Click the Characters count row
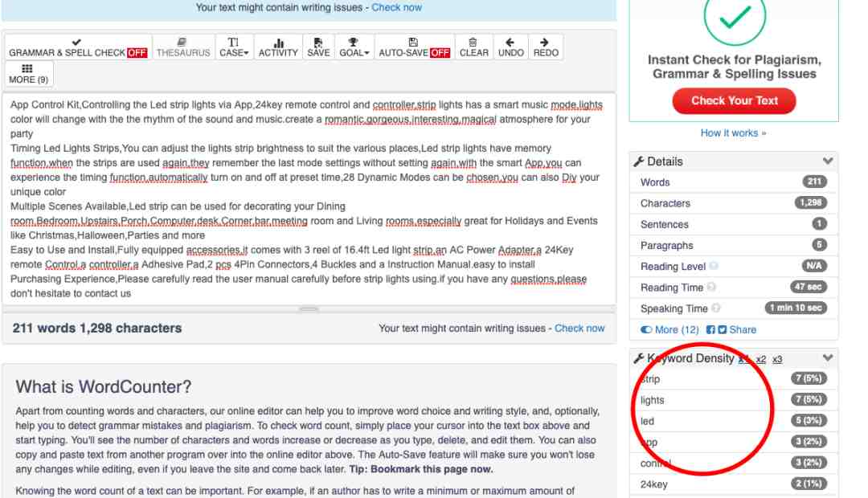This screenshot has width=868, height=498. [x=734, y=203]
